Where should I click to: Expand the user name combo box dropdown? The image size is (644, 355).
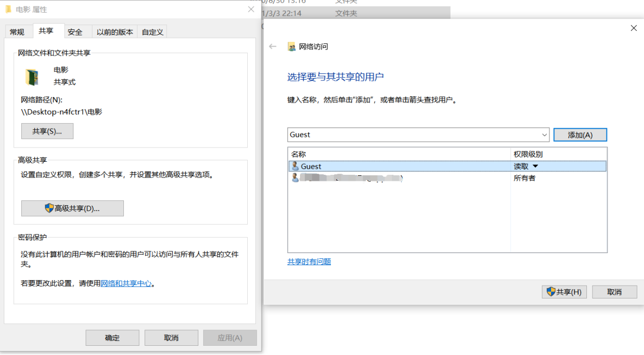coord(545,135)
